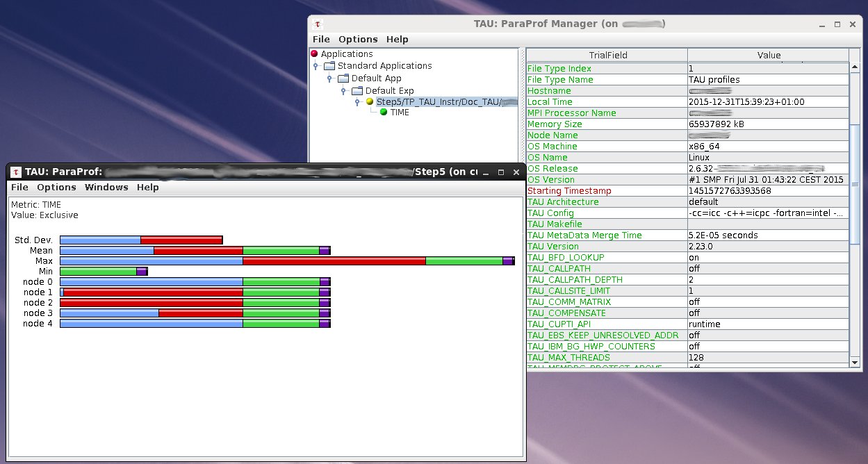868x464 pixels.
Task: Click the red segment of the Mean bar
Action: [x=199, y=250]
